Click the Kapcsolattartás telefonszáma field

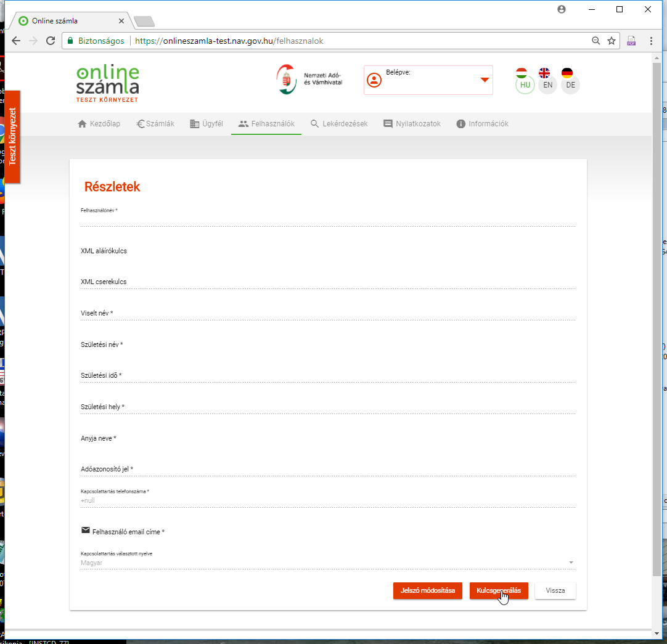click(327, 500)
